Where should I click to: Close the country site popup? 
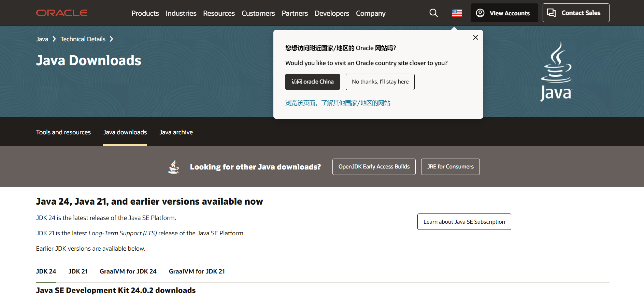pos(475,38)
